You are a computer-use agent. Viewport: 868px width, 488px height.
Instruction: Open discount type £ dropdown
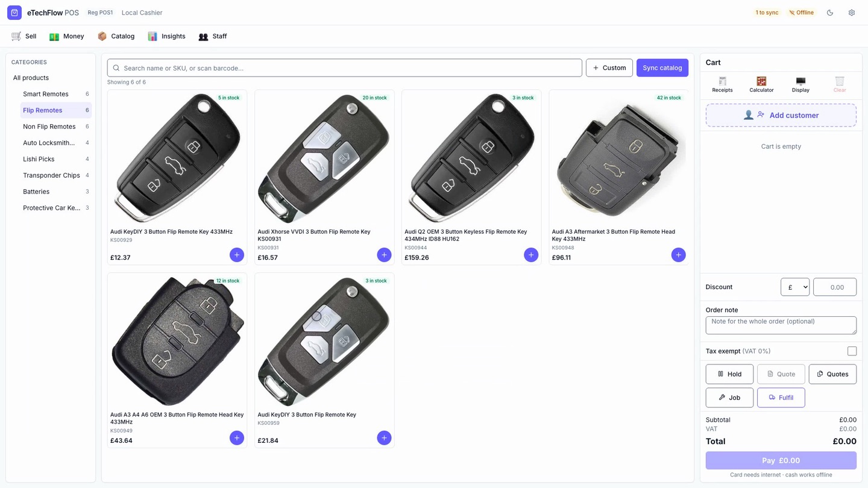(794, 287)
